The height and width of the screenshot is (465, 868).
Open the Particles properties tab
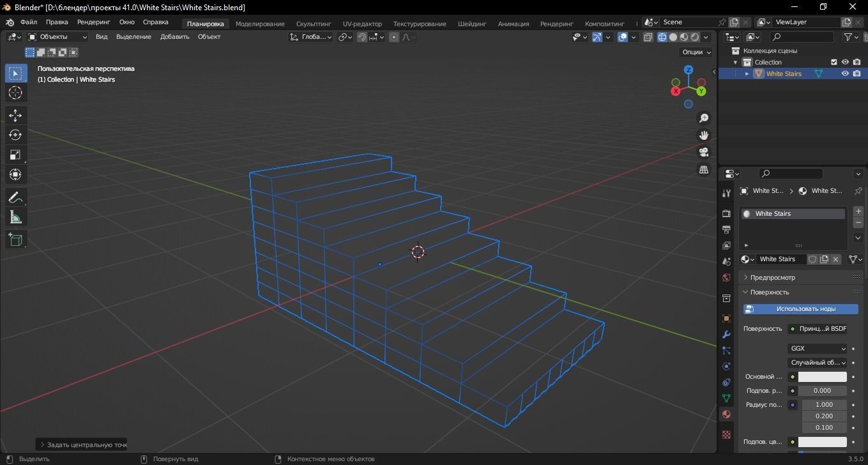coord(726,350)
